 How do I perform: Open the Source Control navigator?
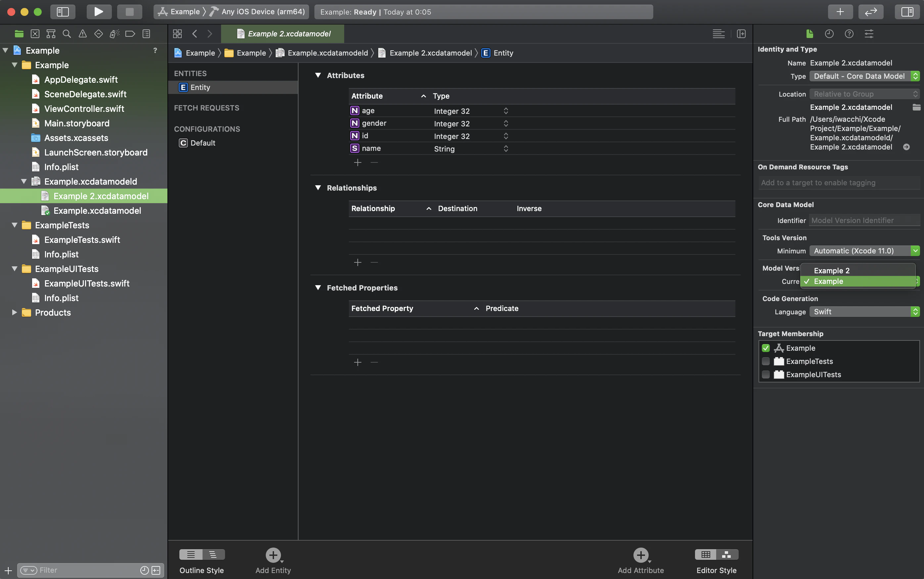coord(35,34)
